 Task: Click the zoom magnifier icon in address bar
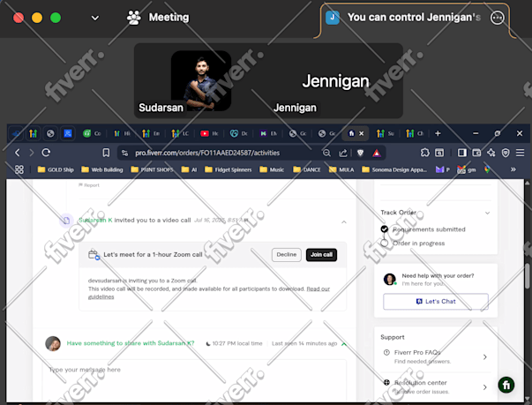[326, 153]
